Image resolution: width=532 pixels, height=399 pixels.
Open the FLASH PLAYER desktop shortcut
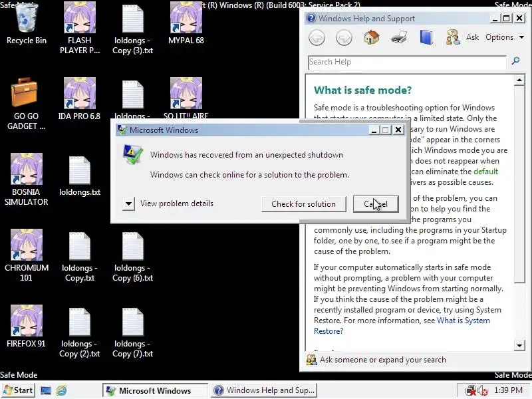(80, 27)
